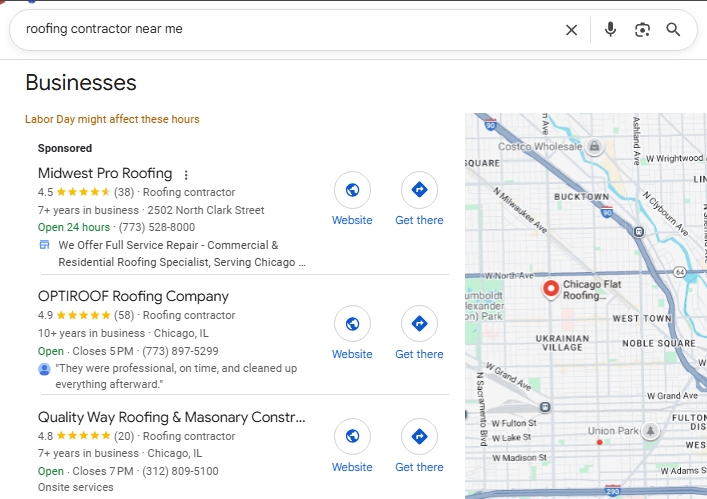
Task: Click the OPTIROOF review quote text
Action: click(176, 376)
